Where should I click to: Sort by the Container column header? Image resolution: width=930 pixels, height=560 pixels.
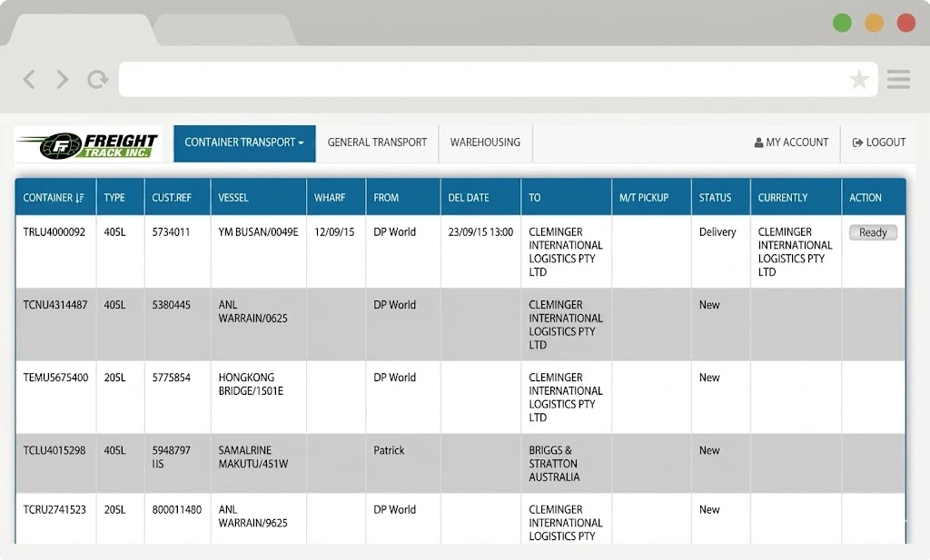(55, 197)
